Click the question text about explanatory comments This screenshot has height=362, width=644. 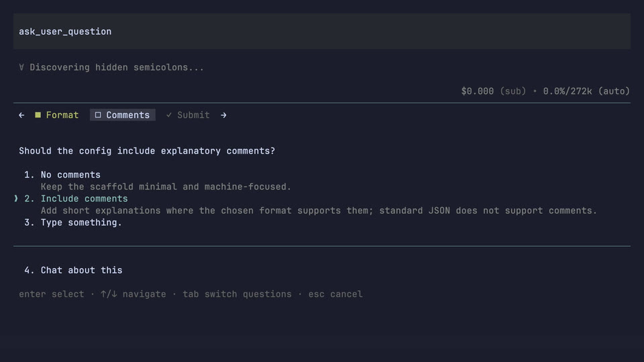(147, 151)
